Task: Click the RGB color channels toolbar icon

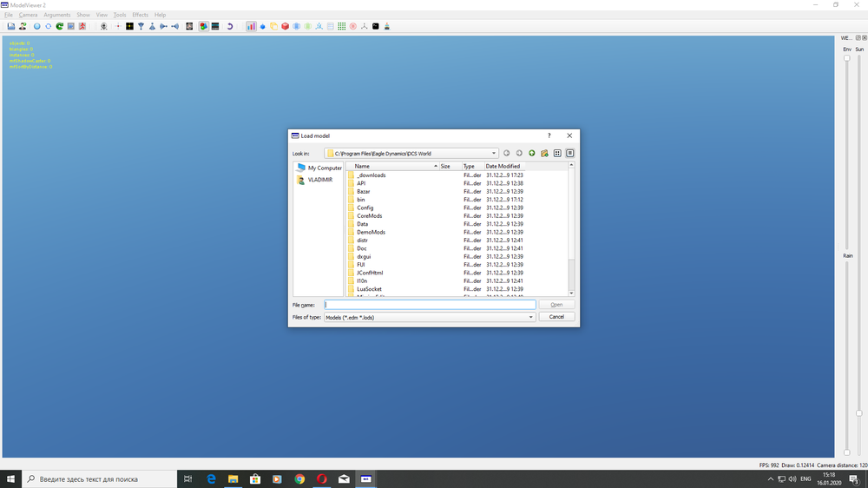Action: coord(204,26)
